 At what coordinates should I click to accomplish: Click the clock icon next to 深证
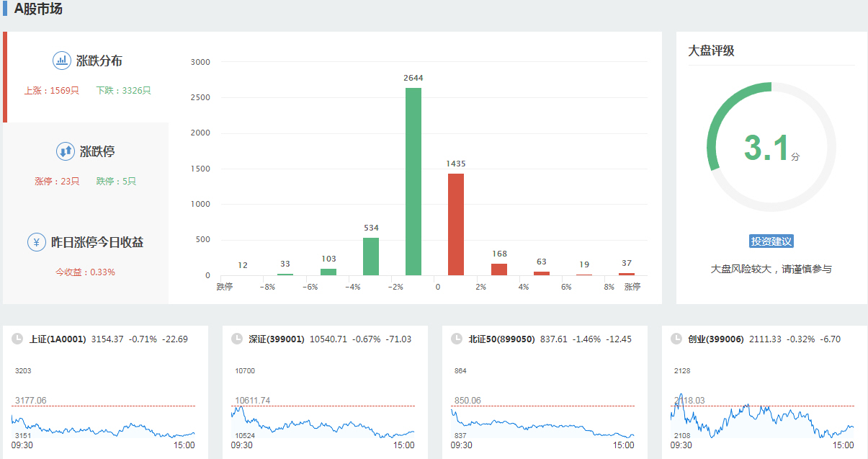(237, 339)
